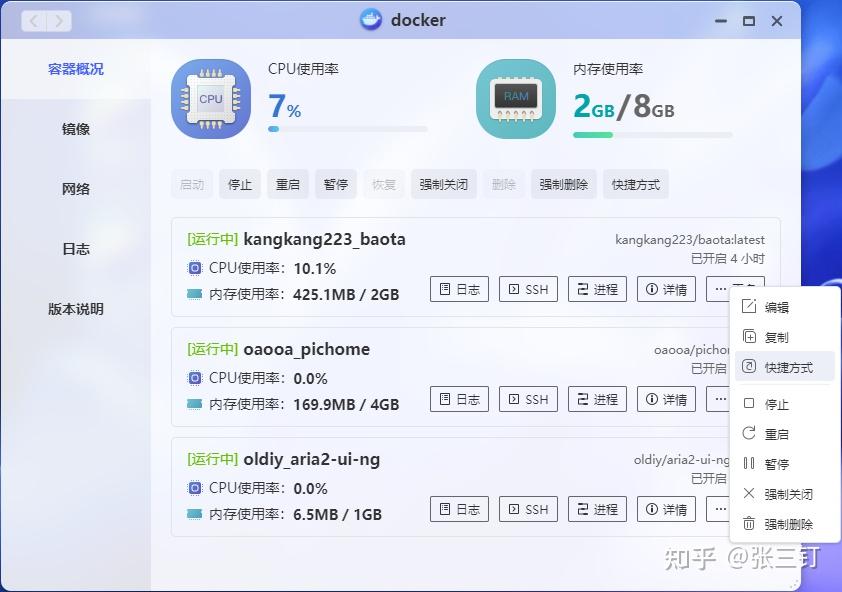842x592 pixels.
Task: Switch to the 镜像 images section in sidebar
Action: tap(75, 128)
